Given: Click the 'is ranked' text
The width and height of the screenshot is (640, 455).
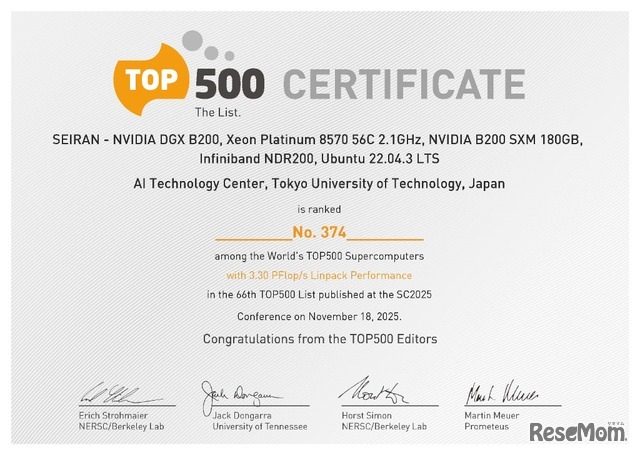Looking at the screenshot, I should [x=319, y=210].
